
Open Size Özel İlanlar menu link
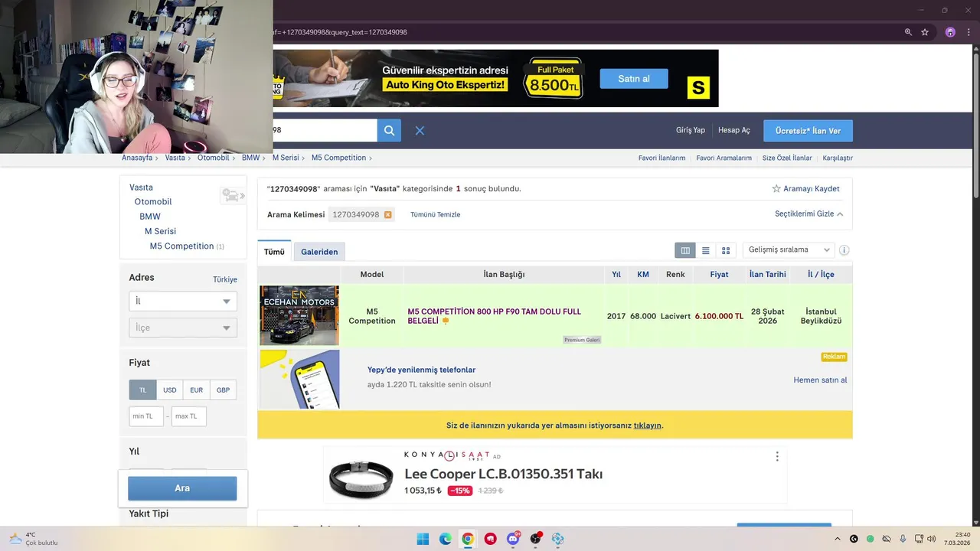click(x=787, y=158)
